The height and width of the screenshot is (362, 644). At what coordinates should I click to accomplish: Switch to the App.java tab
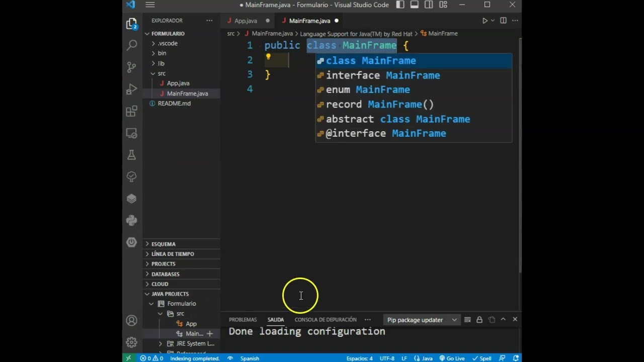(246, 21)
